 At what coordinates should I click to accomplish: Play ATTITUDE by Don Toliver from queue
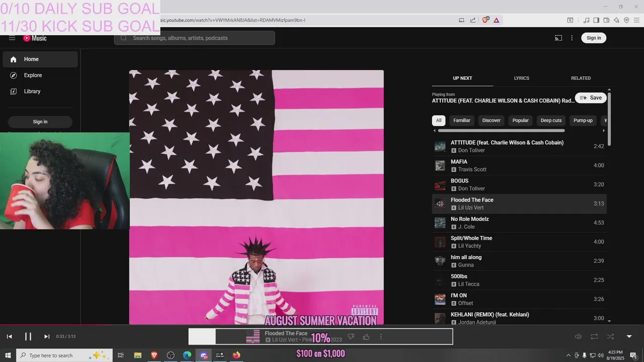coord(519,146)
